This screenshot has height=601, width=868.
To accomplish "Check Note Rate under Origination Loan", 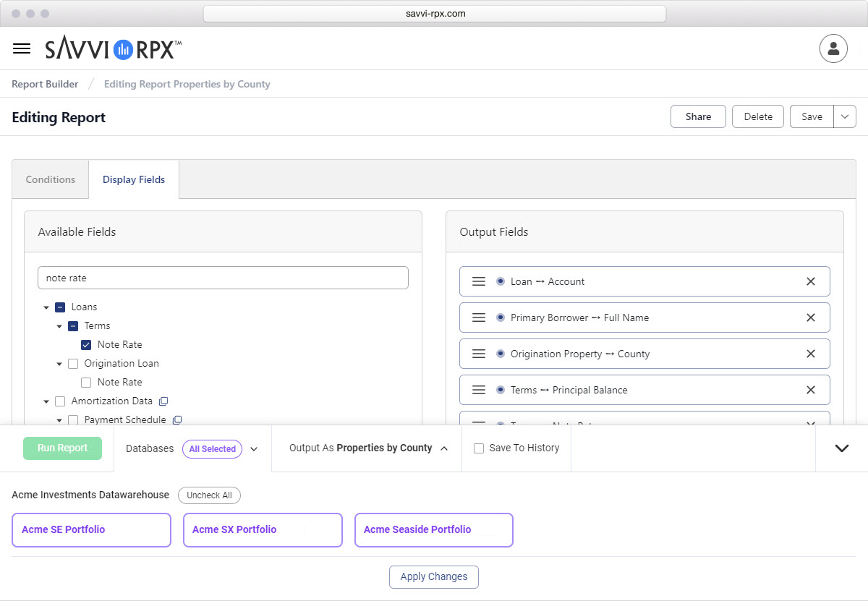I will click(x=86, y=383).
